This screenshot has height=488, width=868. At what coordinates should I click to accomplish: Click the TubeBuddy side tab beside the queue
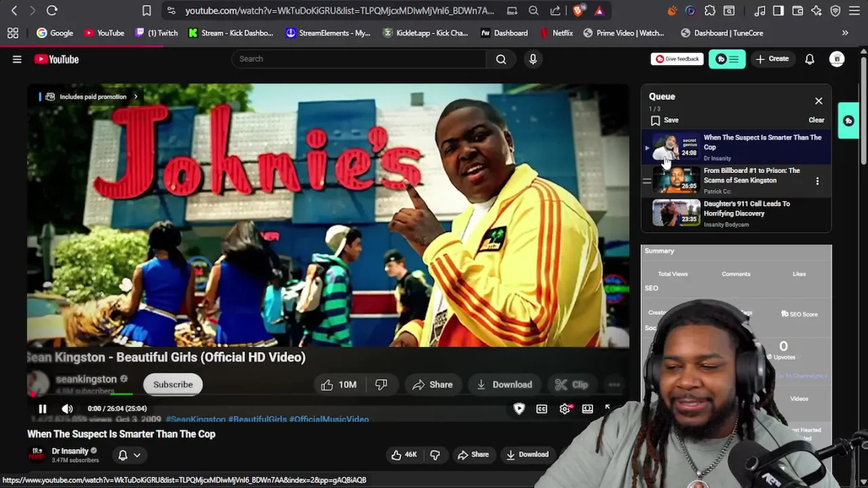[x=848, y=121]
